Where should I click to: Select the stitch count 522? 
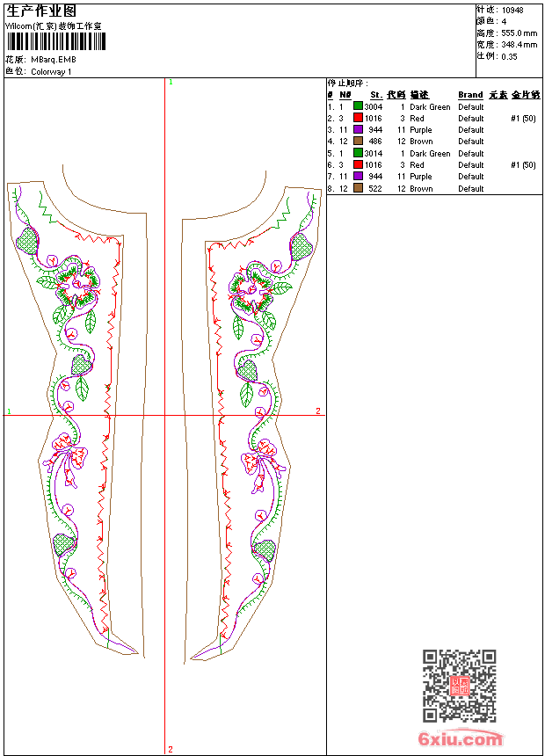(375, 188)
